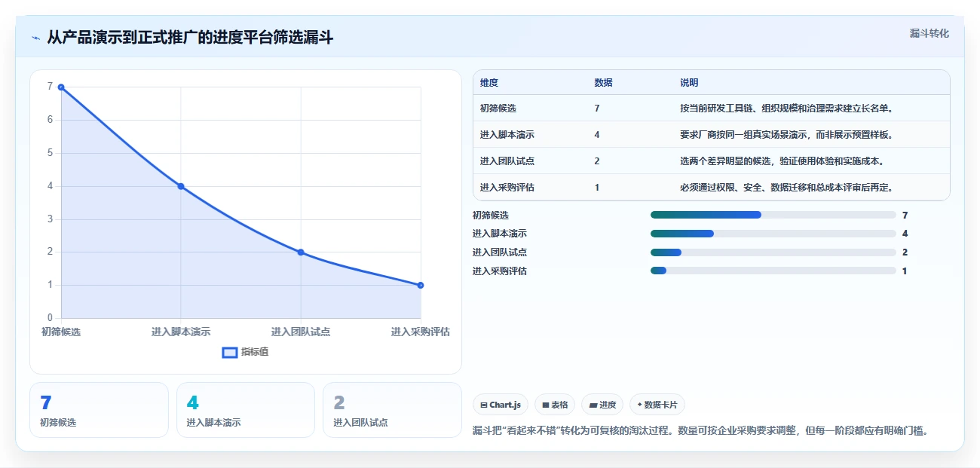Click the 初筛候选 progress bar
This screenshot has height=468, width=980.
[x=773, y=216]
